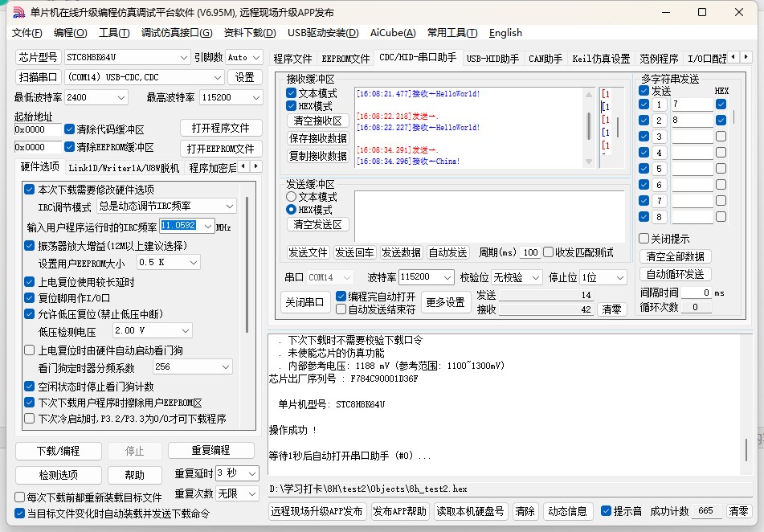Open the USB-HID助手 tab
764x532 pixels.
[x=492, y=59]
